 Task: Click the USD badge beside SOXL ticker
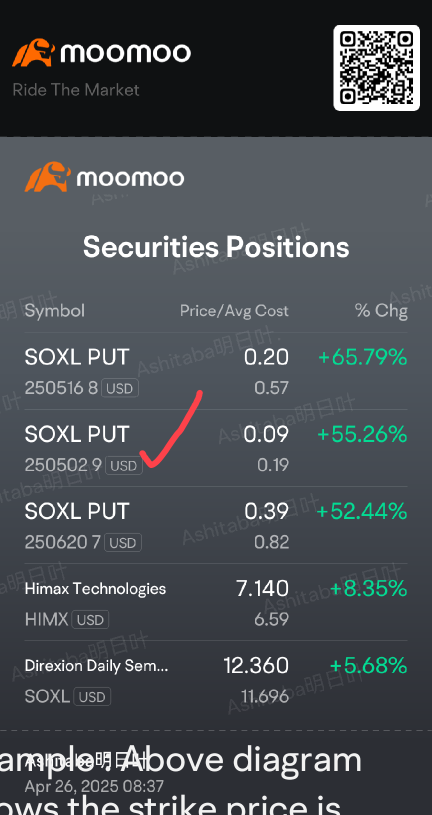[x=92, y=696]
